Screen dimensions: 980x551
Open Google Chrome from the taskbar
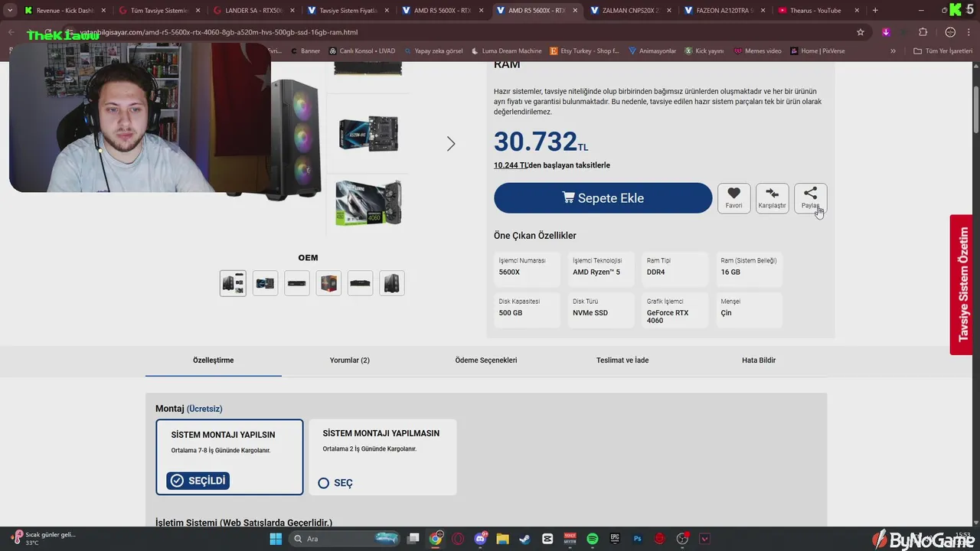tap(436, 539)
